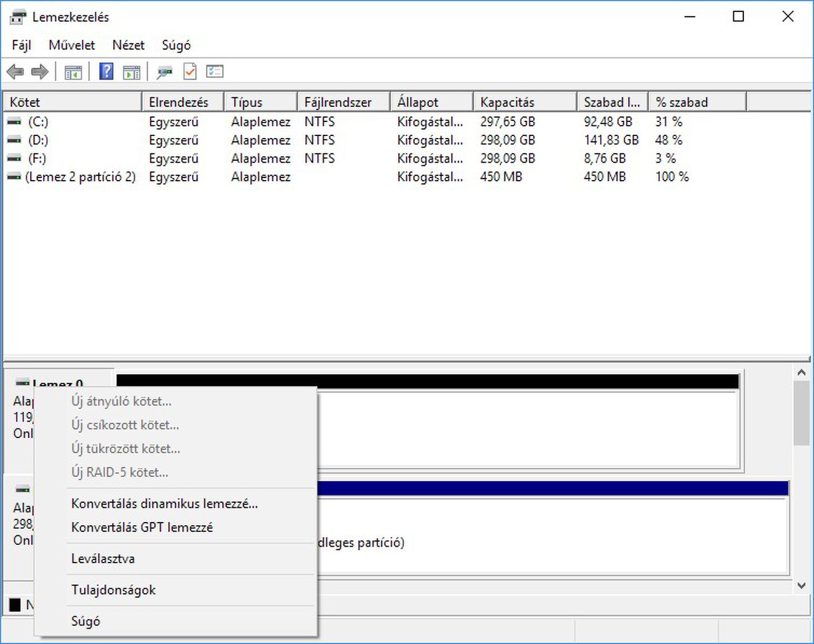Click the checklist window toolbar icon

click(x=215, y=71)
